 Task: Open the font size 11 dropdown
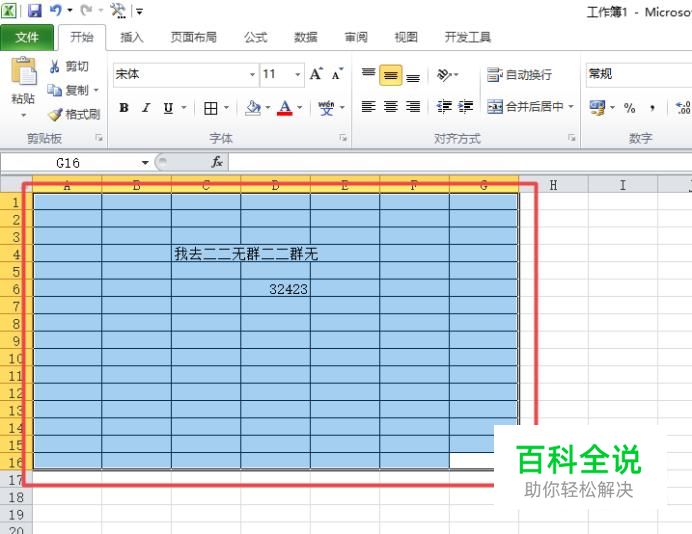coord(298,74)
